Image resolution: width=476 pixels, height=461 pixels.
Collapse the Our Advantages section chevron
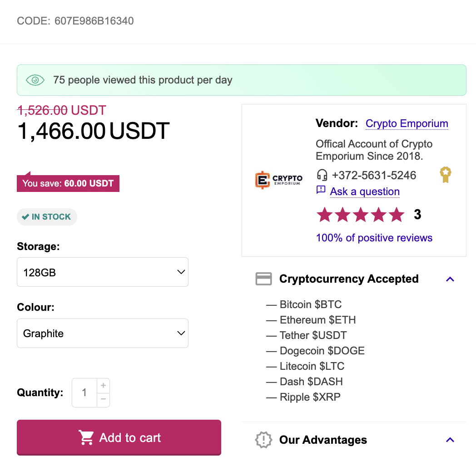tap(450, 440)
